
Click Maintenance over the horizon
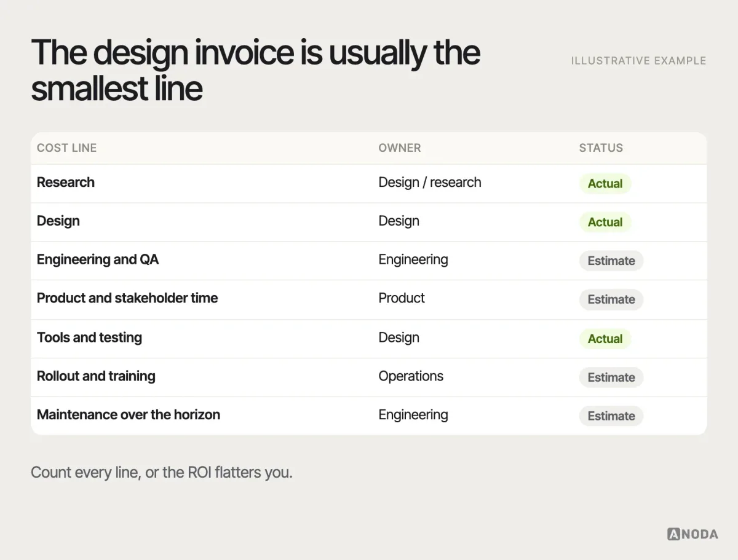(x=129, y=415)
